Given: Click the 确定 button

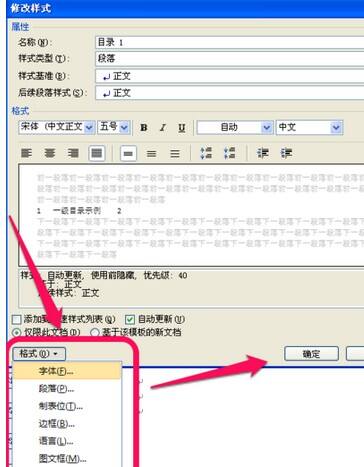Looking at the screenshot, I should click(x=311, y=354).
